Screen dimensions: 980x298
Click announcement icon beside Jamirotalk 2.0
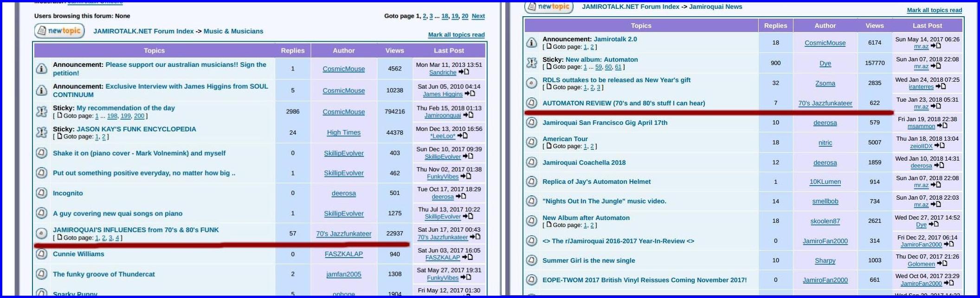pyautogui.click(x=532, y=43)
